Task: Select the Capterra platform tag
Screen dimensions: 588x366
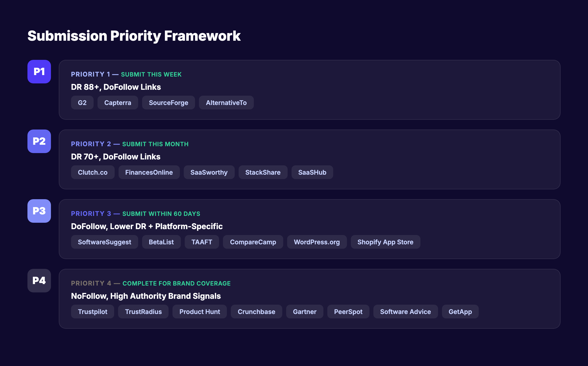Action: click(x=118, y=103)
